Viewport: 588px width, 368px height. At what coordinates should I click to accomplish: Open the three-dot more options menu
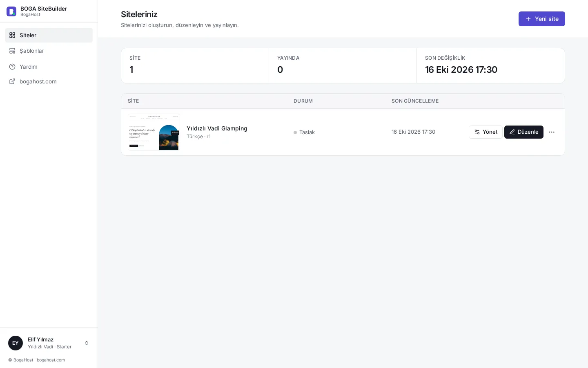pyautogui.click(x=552, y=132)
